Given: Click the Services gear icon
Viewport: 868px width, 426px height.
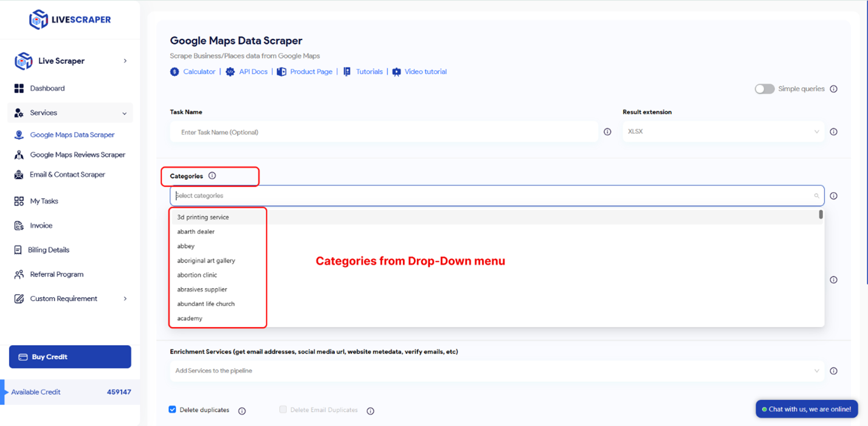Looking at the screenshot, I should (19, 113).
